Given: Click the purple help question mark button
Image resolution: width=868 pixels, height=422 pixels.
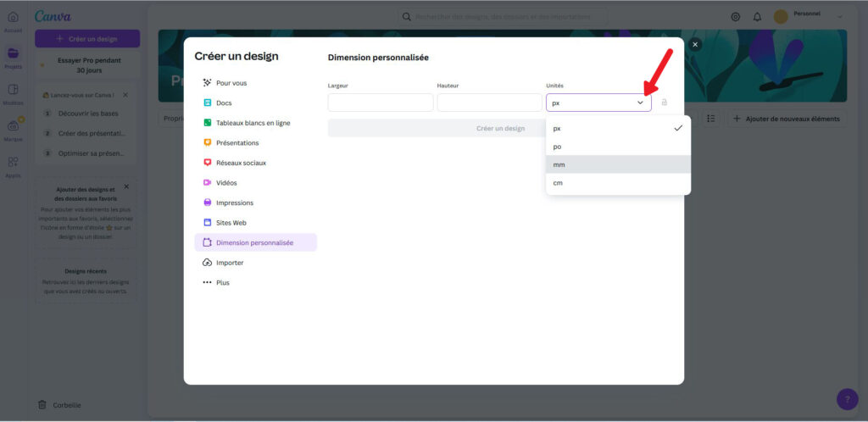Looking at the screenshot, I should [x=847, y=400].
